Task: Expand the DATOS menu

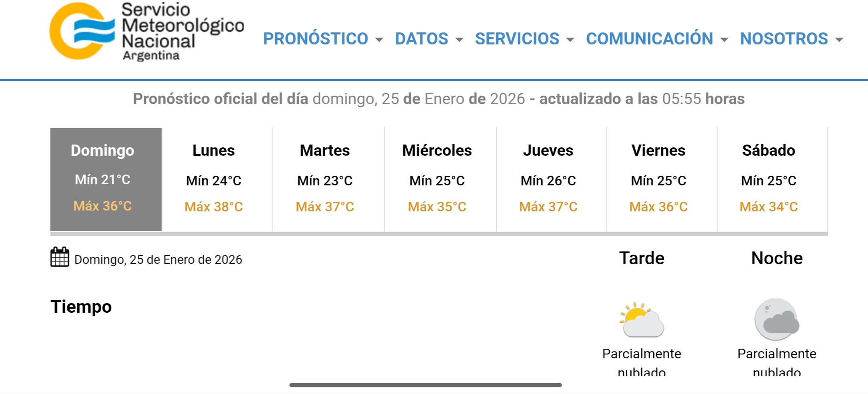Action: 429,39
